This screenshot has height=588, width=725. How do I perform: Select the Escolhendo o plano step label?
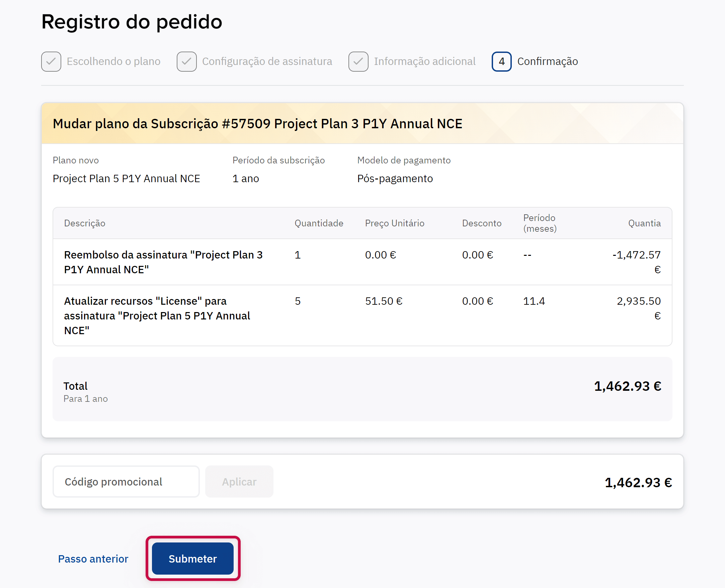point(113,61)
